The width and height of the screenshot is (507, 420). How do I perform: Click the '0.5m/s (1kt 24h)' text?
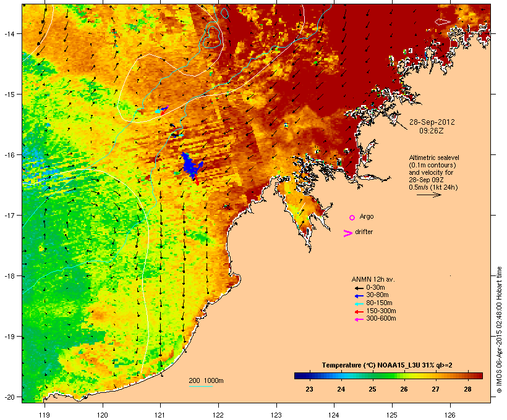click(x=433, y=187)
